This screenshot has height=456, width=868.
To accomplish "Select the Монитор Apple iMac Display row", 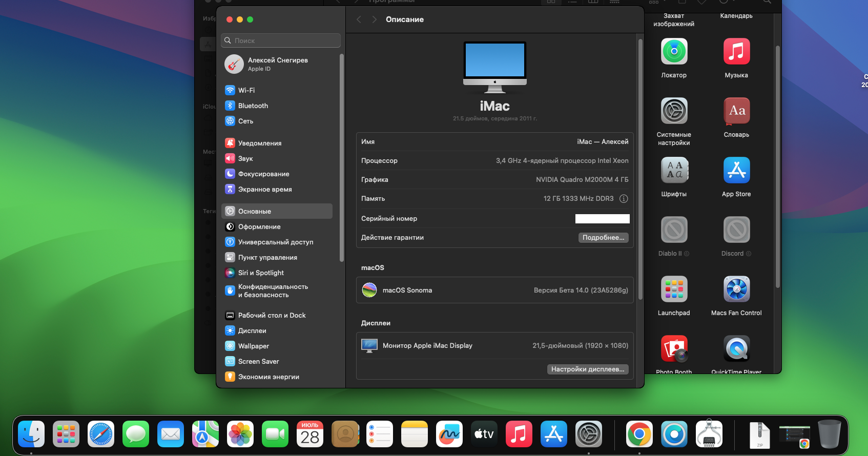I will point(494,346).
